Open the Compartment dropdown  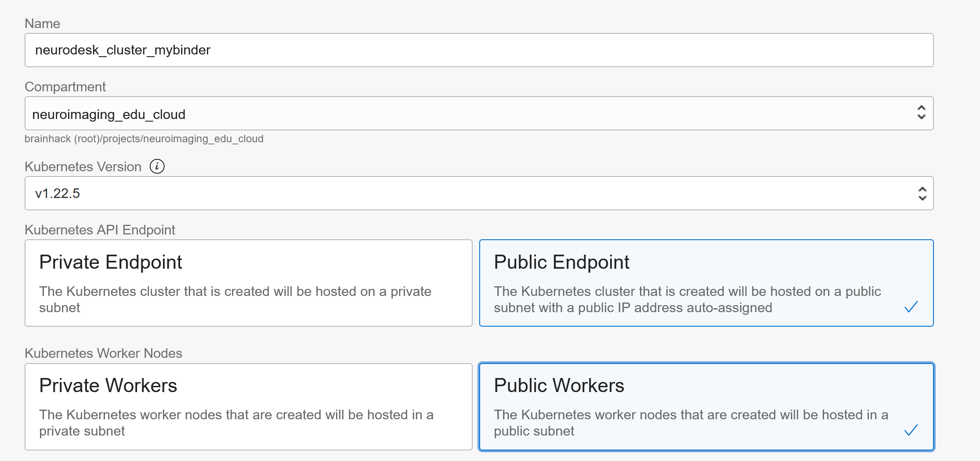coord(479,113)
